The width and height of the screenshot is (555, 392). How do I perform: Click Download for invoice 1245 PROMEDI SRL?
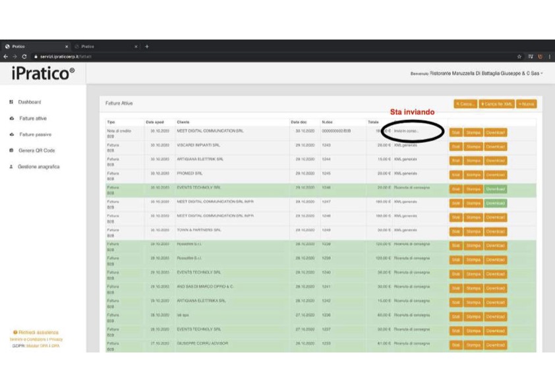click(x=496, y=175)
